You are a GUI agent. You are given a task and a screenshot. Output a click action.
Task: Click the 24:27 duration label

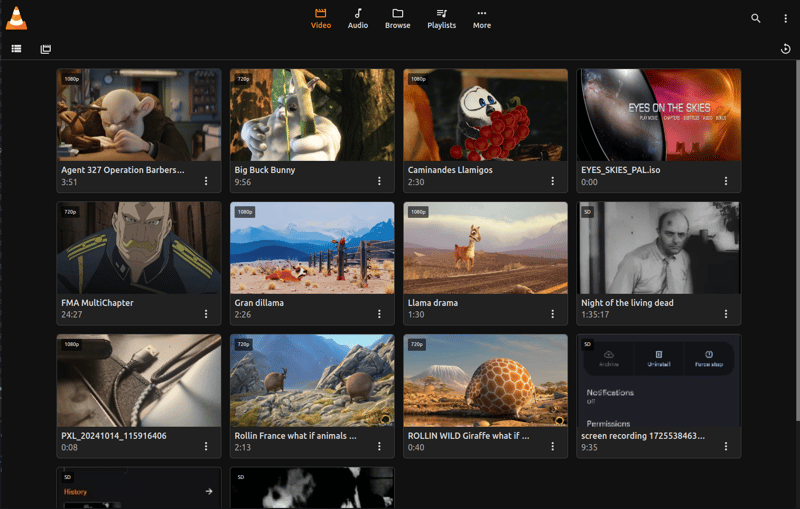click(x=71, y=315)
